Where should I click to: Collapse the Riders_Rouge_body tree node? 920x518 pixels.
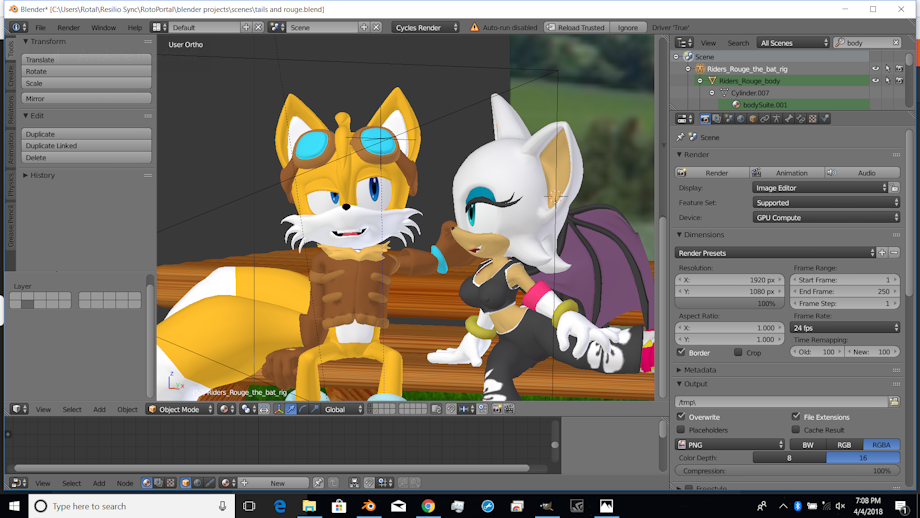click(700, 80)
